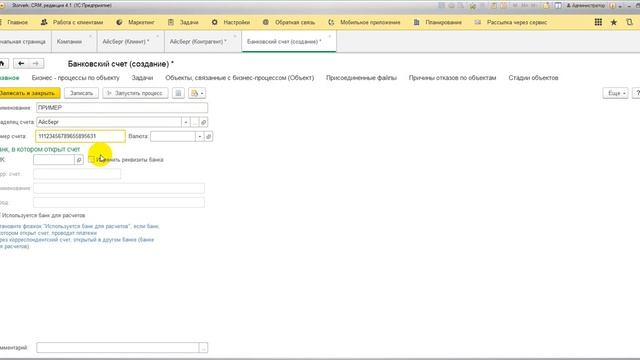The width and height of the screenshot is (640, 360).
Task: Close the Банковский счет (создание) tab
Action: (330, 36)
